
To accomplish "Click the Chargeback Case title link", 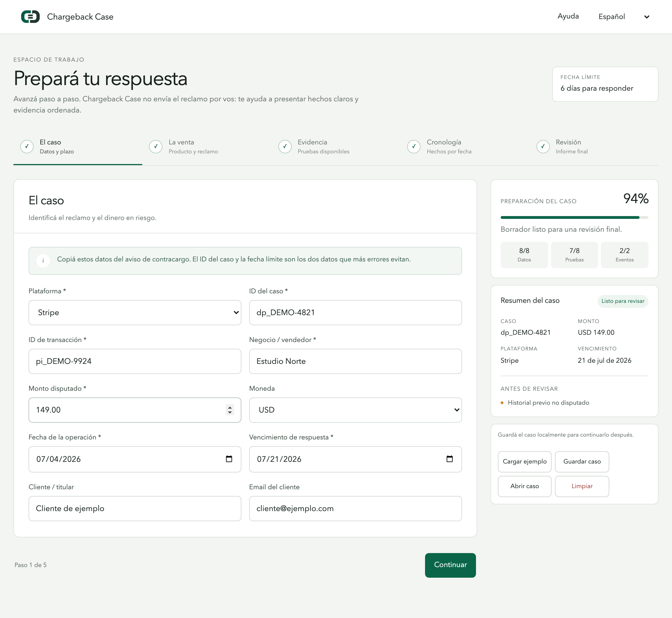I will (80, 17).
